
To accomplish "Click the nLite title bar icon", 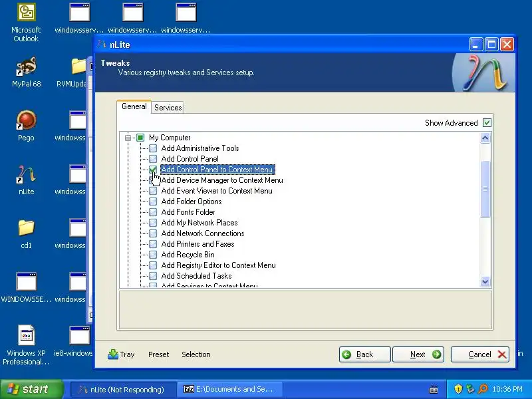I will (102, 45).
